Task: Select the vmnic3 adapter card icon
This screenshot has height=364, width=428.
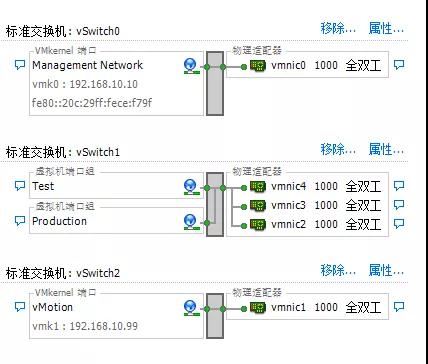Action: pyautogui.click(x=258, y=205)
